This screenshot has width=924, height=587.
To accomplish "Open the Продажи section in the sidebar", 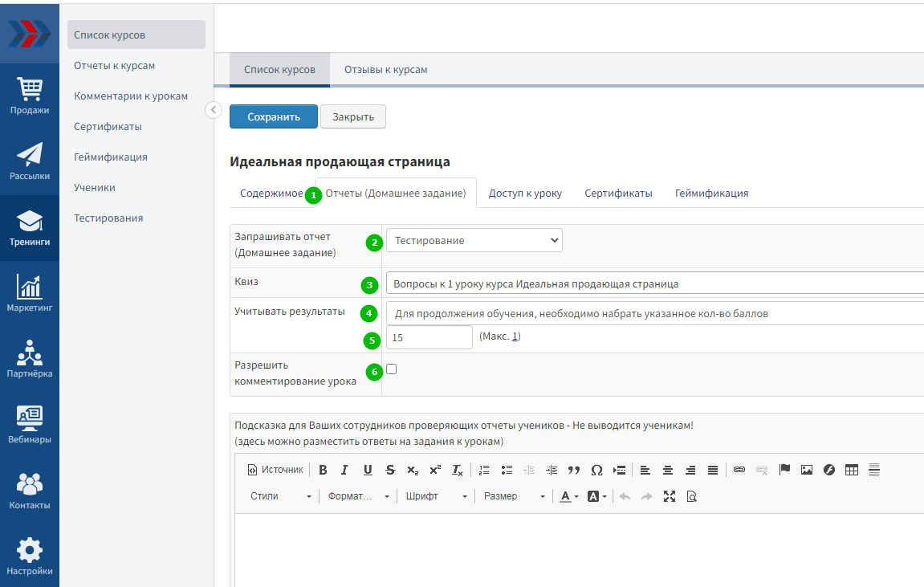I will (x=30, y=96).
